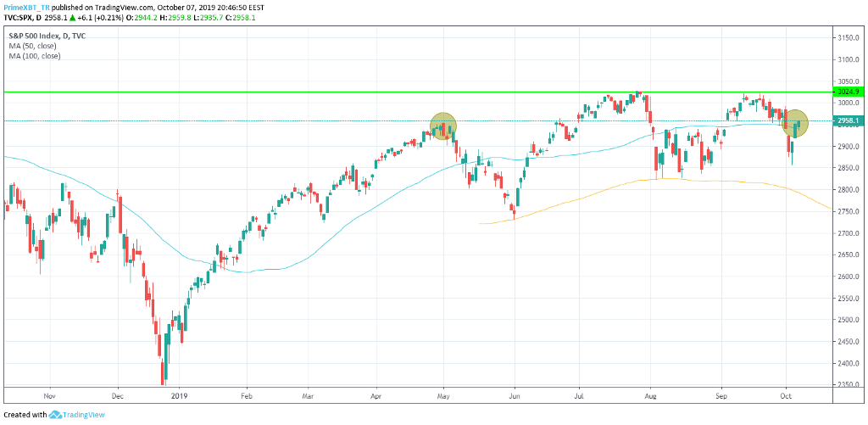868x425 pixels.
Task: Click the 2350.0 label on the price scale
Action: (x=848, y=385)
